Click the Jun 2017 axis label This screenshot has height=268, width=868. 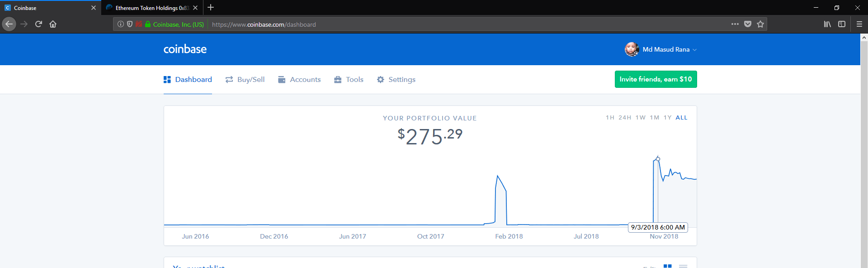(353, 236)
